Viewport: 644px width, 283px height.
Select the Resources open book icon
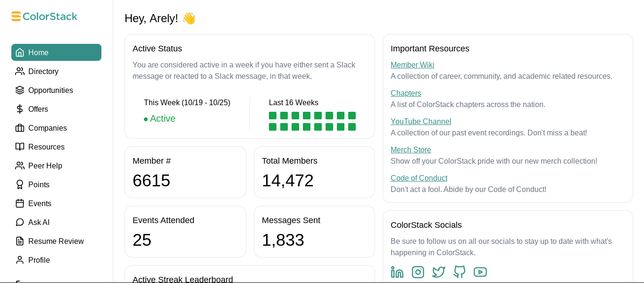[19, 147]
